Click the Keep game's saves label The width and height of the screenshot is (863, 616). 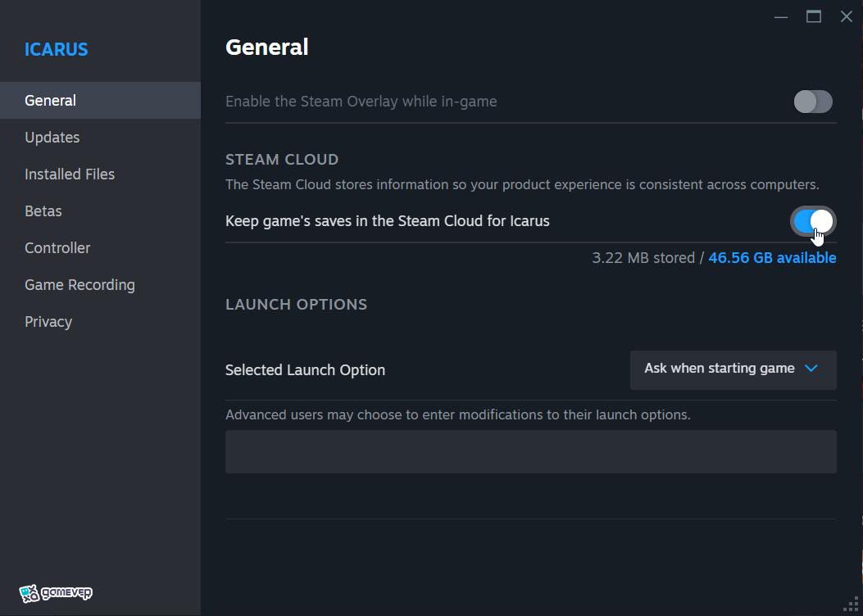point(388,221)
